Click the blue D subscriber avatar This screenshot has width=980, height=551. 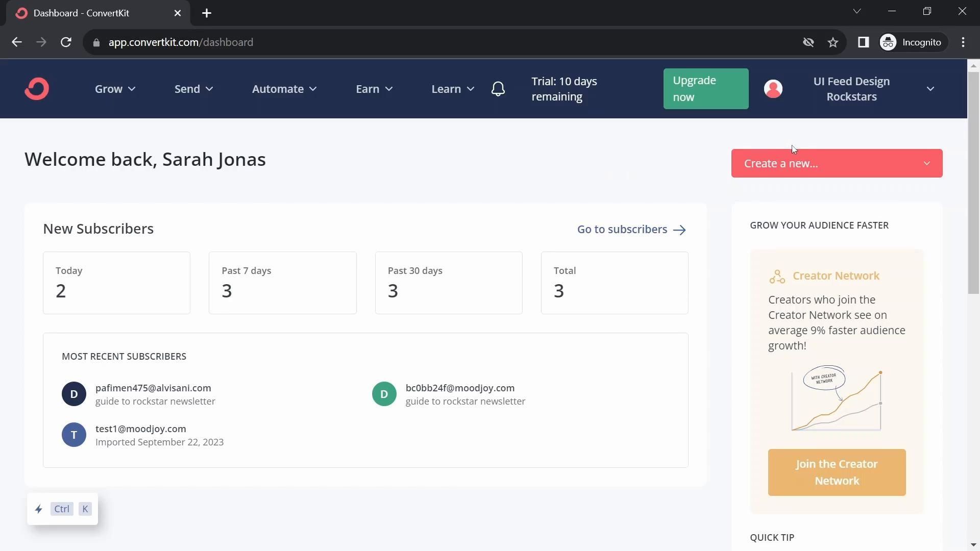coord(74,394)
